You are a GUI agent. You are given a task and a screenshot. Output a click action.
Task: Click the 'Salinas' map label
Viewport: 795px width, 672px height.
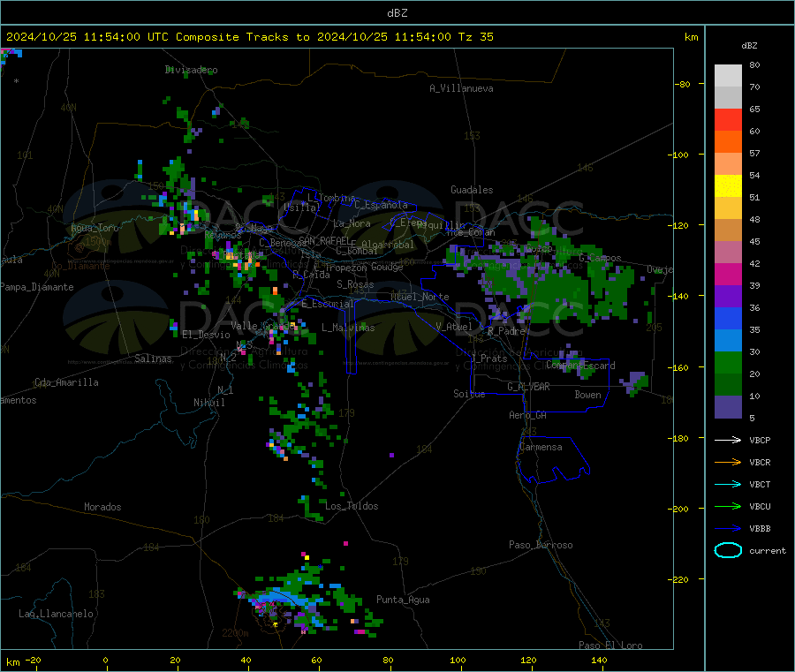point(153,359)
